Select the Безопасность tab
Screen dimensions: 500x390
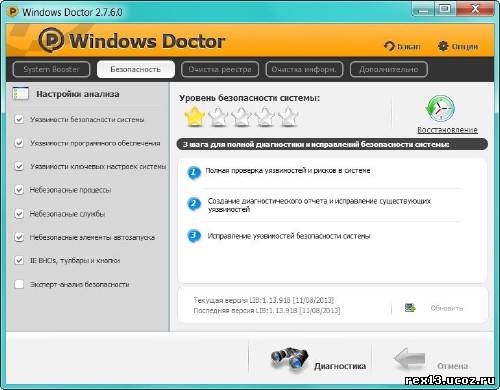coord(136,69)
